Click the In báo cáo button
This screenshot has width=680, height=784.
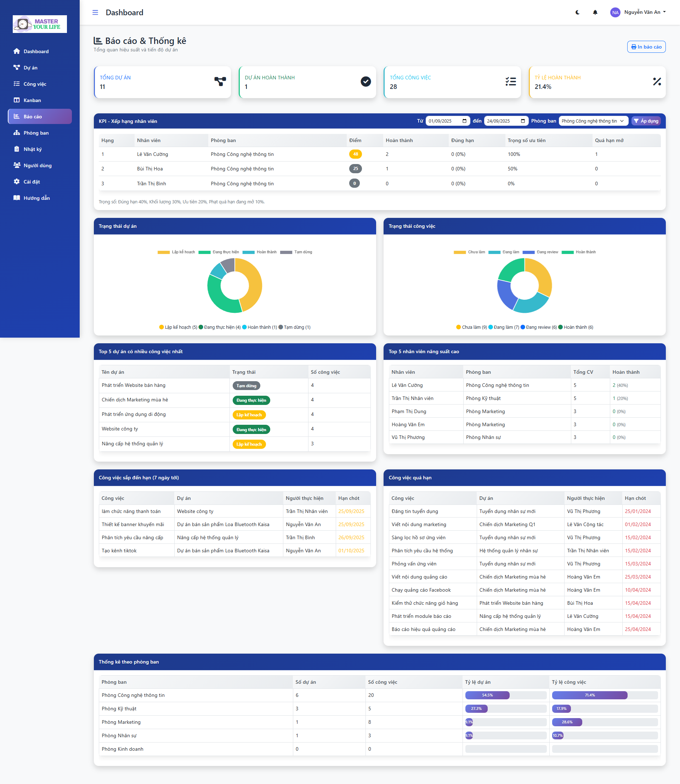[x=646, y=47]
